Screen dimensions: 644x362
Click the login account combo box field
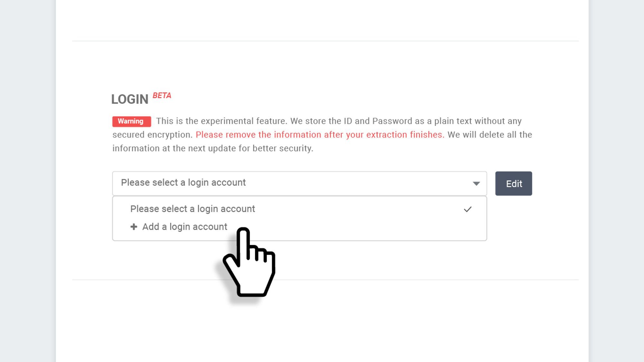tap(290, 183)
